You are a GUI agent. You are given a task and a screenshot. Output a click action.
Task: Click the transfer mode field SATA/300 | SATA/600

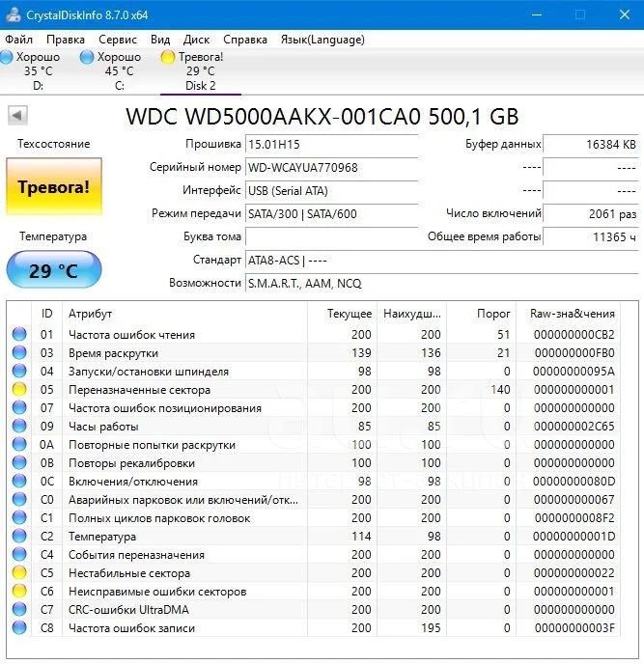(x=332, y=214)
